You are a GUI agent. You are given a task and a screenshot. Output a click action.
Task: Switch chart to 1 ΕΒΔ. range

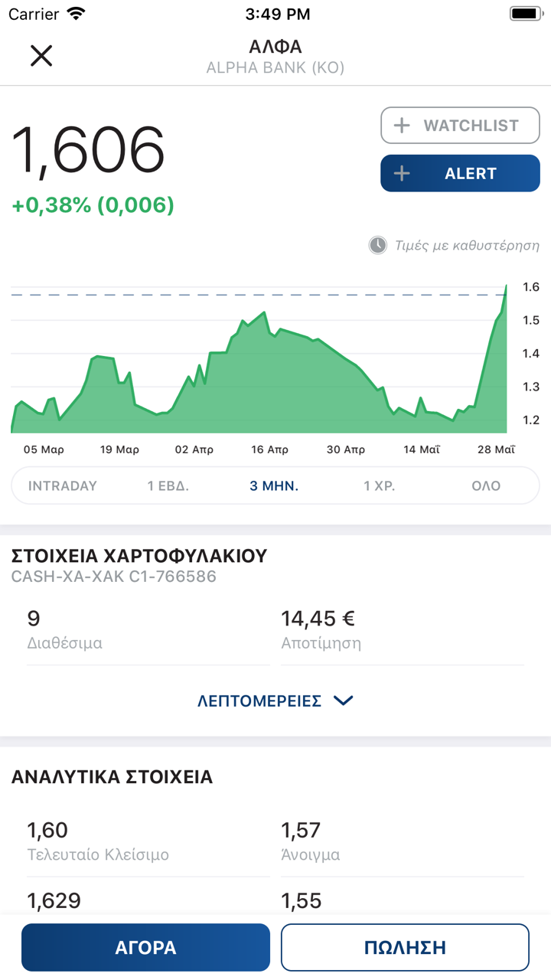coord(168,486)
